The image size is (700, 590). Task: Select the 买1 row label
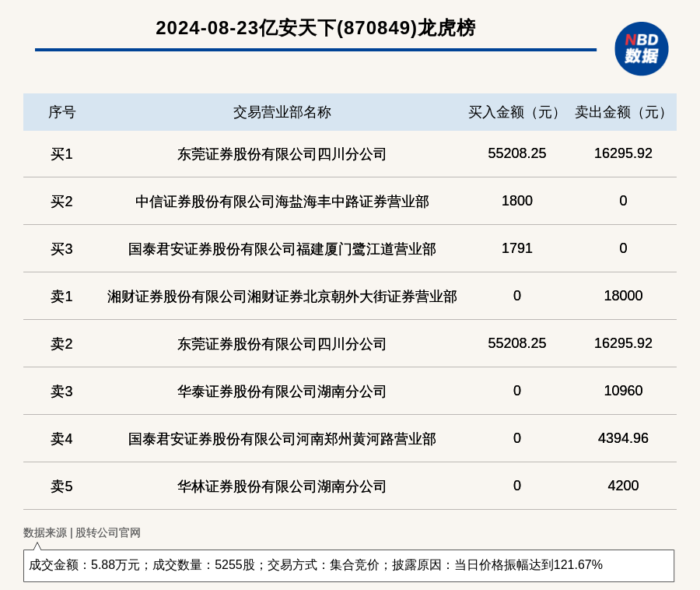point(61,154)
